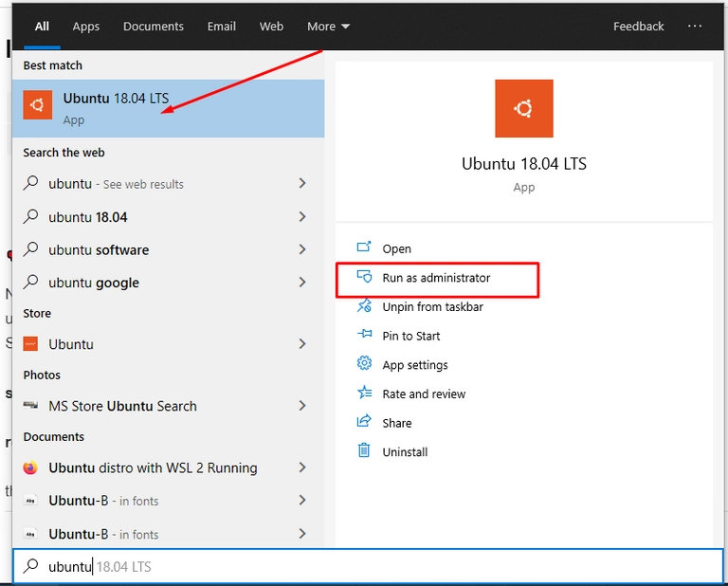Open the More dropdown
Image resolution: width=728 pixels, height=586 pixels.
click(328, 27)
